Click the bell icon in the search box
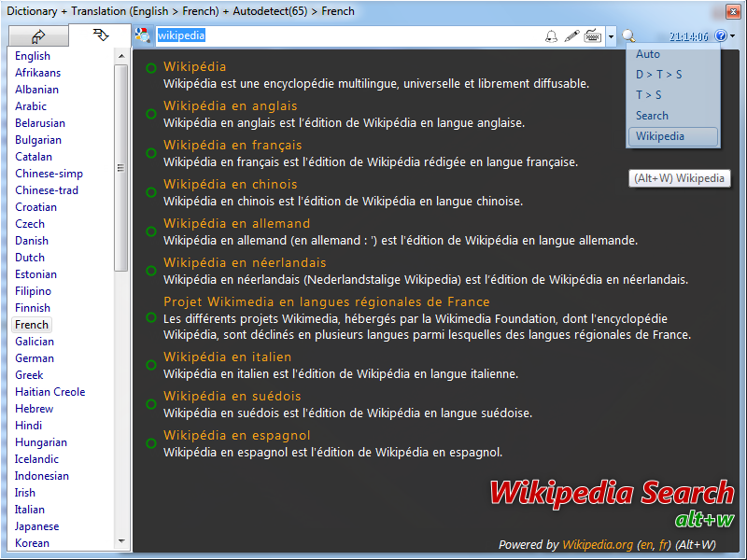The width and height of the screenshot is (747, 560). click(551, 35)
